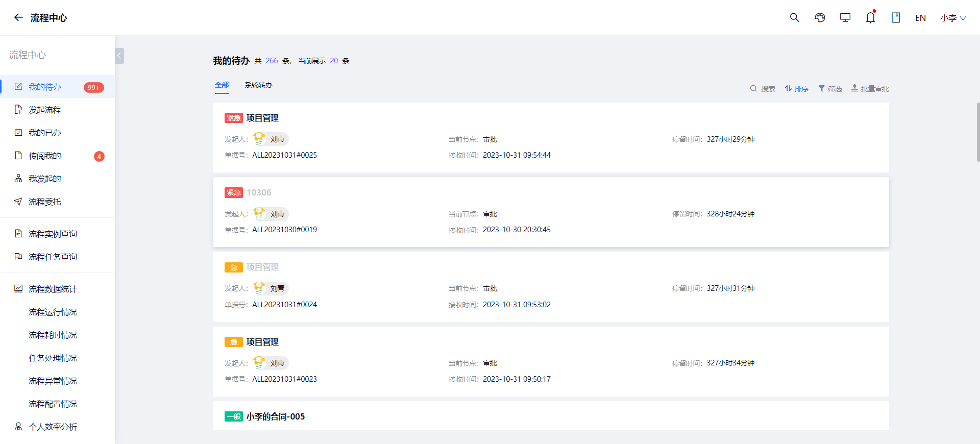Screen dimensions: 980x444
Task: Select the 全部 tab
Action: click(222, 85)
